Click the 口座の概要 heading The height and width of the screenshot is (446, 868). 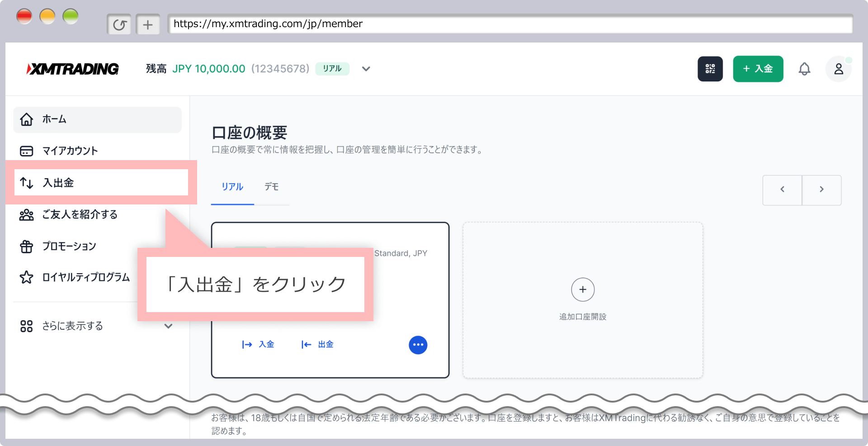(x=250, y=133)
